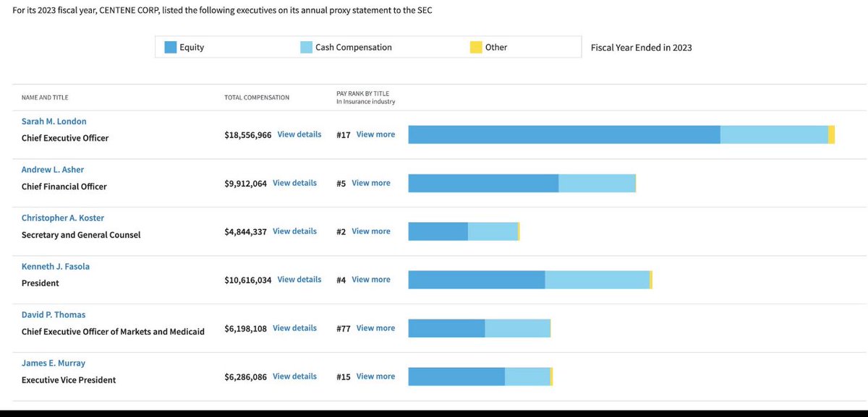Open Sarah M. London's profile link
Screen dimensions: 868x417
click(x=54, y=121)
